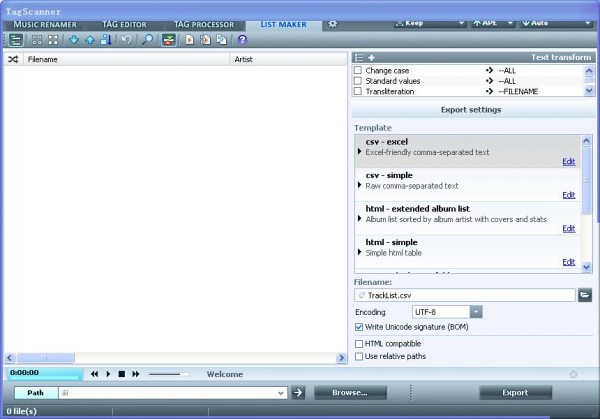
Task: Click the magnifier search icon
Action: (147, 40)
